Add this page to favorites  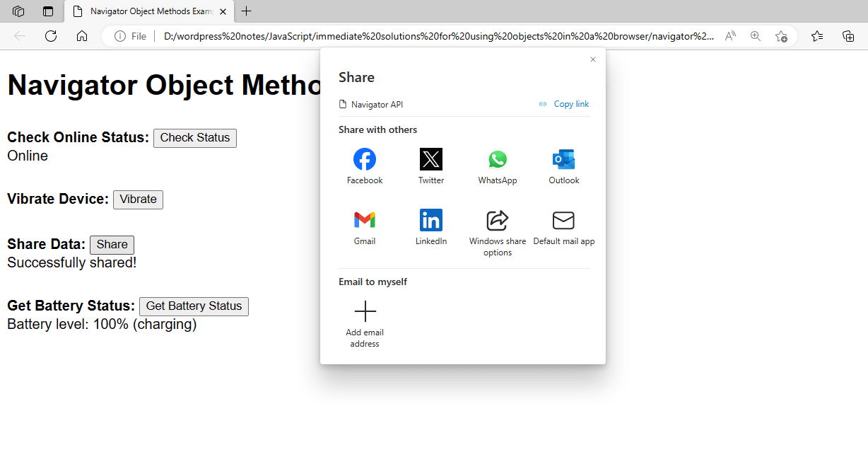point(781,36)
